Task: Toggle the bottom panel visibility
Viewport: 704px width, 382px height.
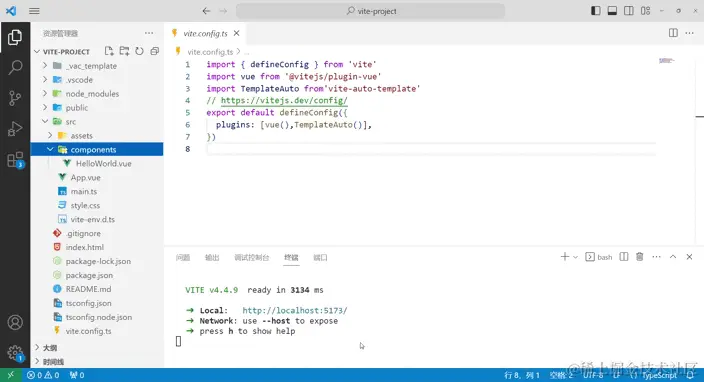Action: pyautogui.click(x=612, y=11)
